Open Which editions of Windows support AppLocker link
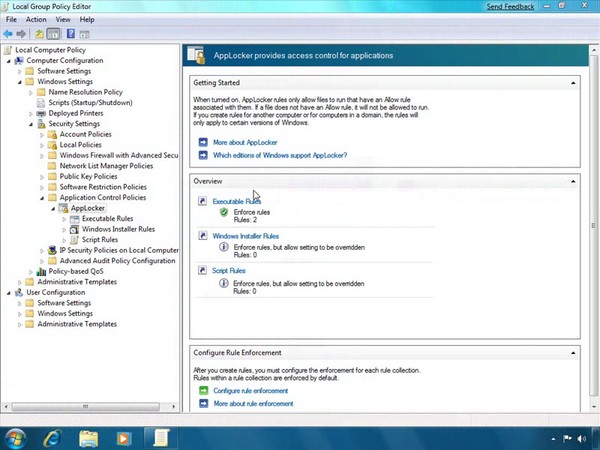This screenshot has height=450, width=600. 280,155
